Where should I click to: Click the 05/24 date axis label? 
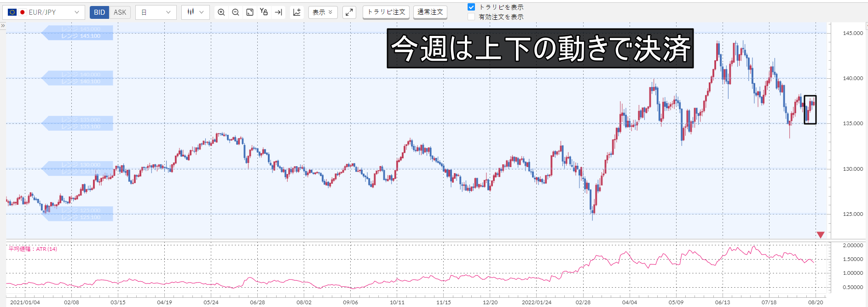click(x=211, y=302)
